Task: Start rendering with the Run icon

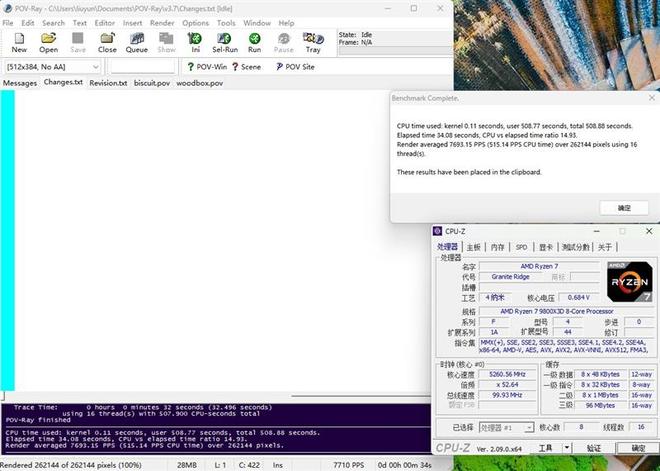Action: click(x=255, y=41)
